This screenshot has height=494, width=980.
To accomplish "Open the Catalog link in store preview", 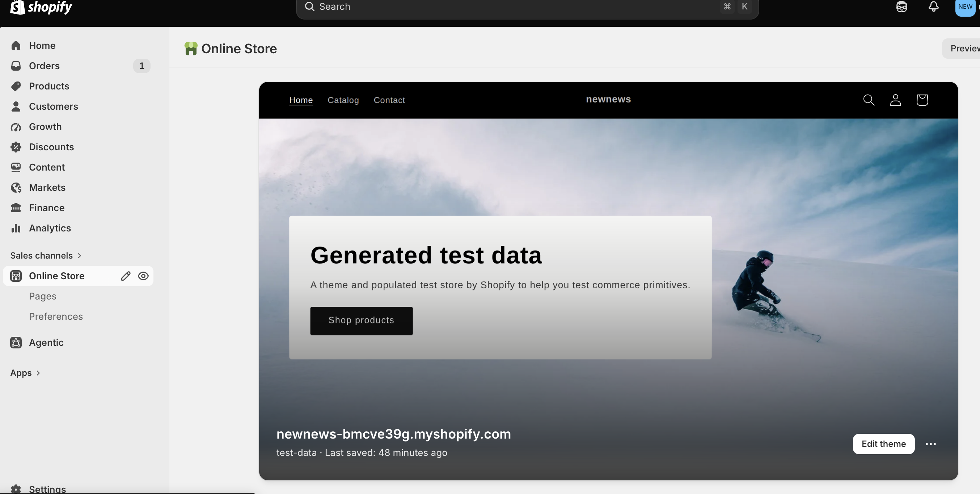I will click(x=343, y=100).
